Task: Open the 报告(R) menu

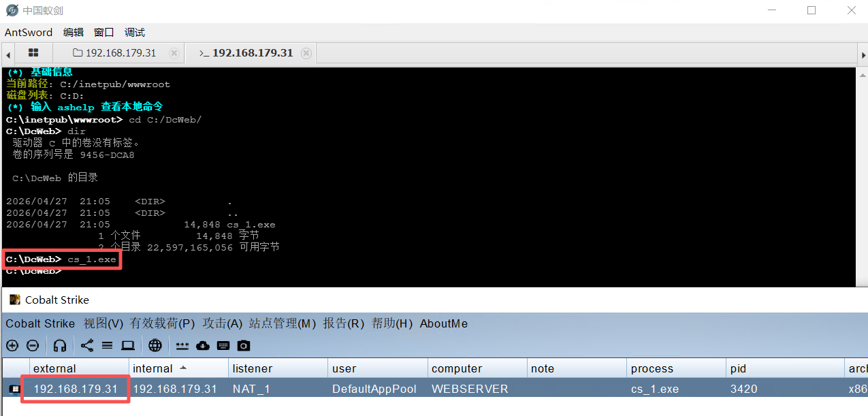Action: [344, 323]
